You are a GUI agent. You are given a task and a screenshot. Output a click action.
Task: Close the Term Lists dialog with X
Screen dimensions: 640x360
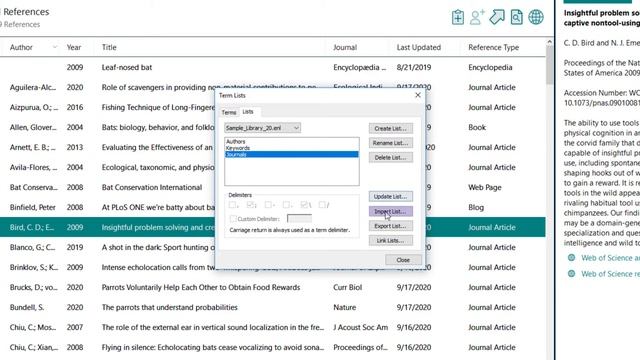point(418,95)
